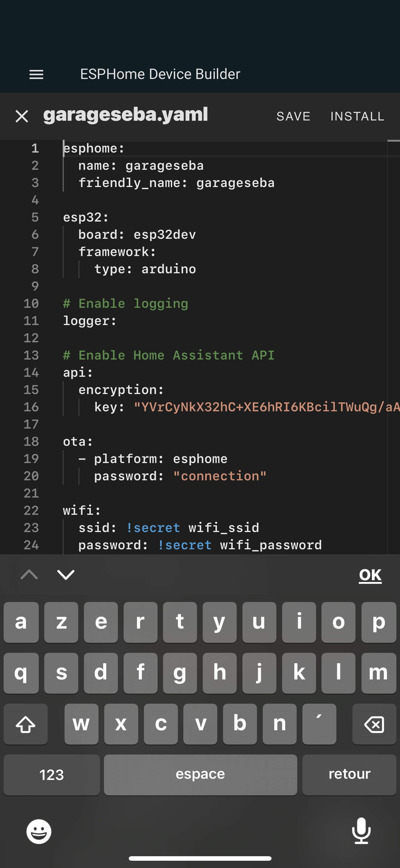Viewport: 400px width, 868px height.
Task: Place cursor on ota password "connection" line
Action: pyautogui.click(x=219, y=476)
